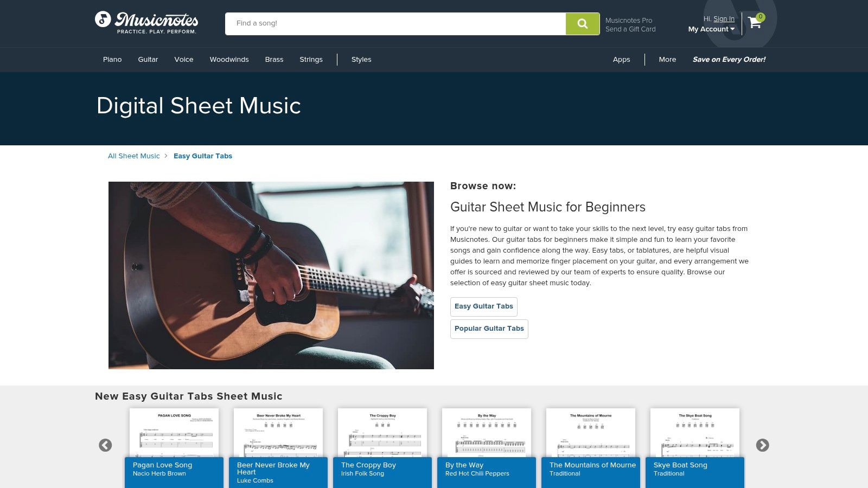Sign In to your account

pyautogui.click(x=724, y=18)
